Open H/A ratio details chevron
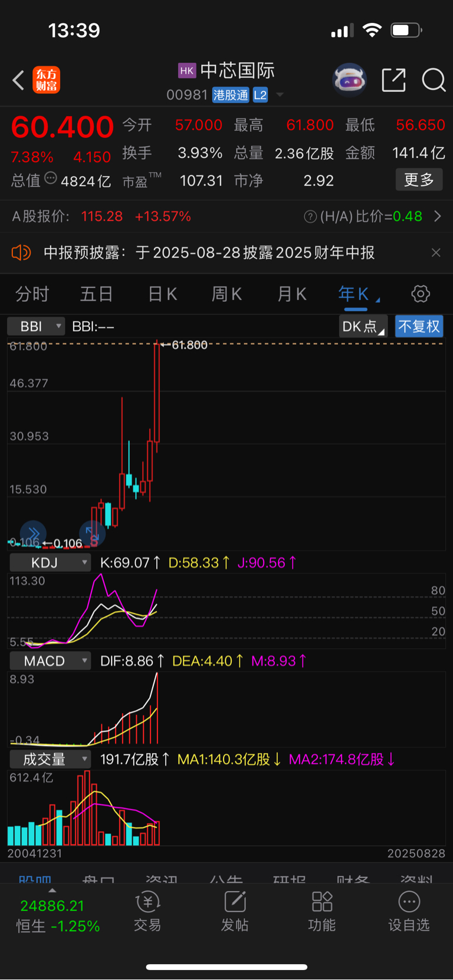Screen dimensions: 453x980 tap(438, 216)
